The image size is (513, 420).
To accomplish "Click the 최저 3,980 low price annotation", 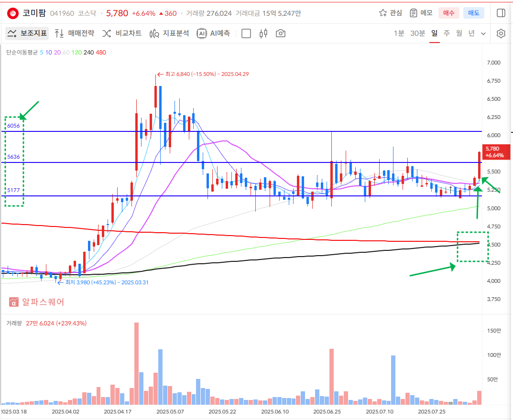I will (x=103, y=282).
